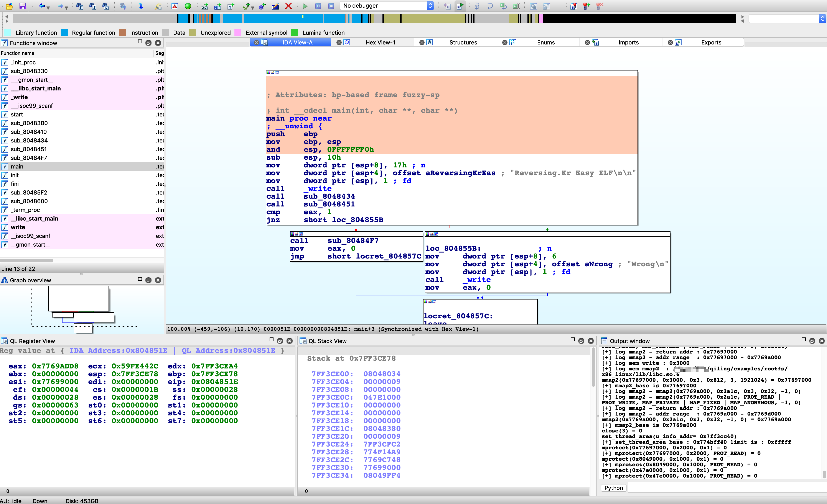Expand the forward navigation history arrow

66,7
